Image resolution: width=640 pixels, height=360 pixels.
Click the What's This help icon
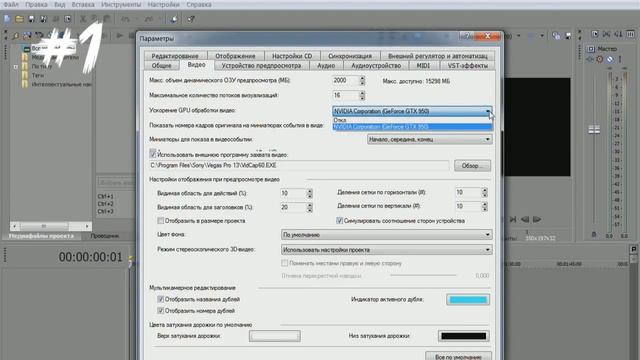click(191, 19)
